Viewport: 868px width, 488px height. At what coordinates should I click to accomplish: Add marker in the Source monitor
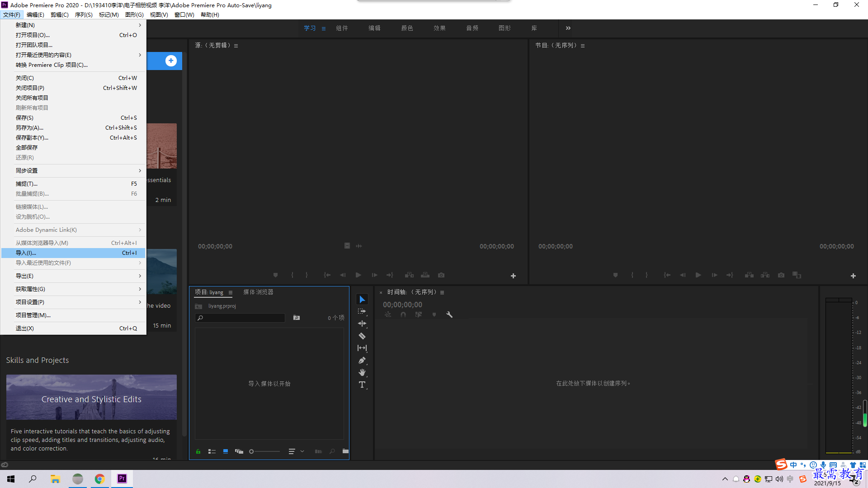tap(275, 275)
